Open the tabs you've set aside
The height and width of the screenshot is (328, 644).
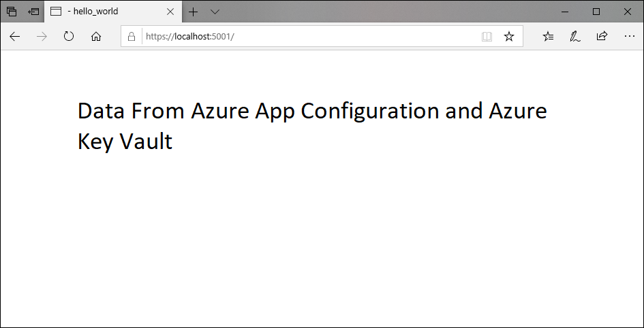[12, 12]
